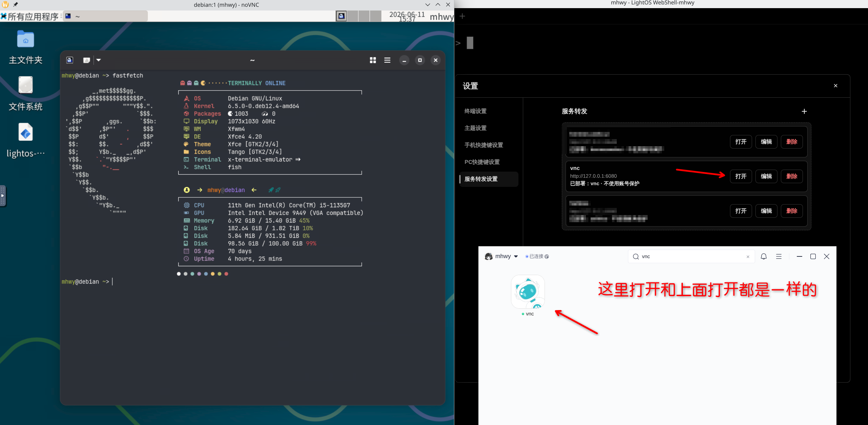
Task: Switch to the fourth workspace in the pager
Action: (x=375, y=16)
